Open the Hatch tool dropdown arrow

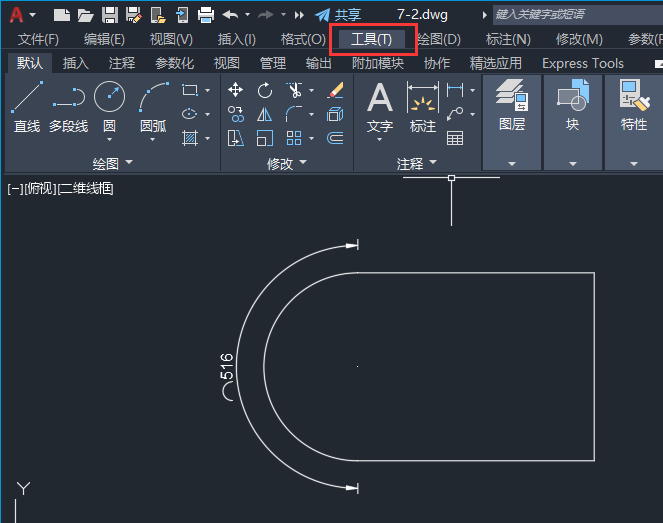pos(207,138)
